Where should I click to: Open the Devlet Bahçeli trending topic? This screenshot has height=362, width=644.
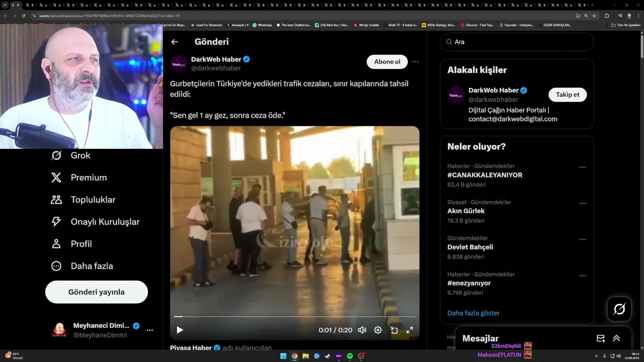[470, 247]
